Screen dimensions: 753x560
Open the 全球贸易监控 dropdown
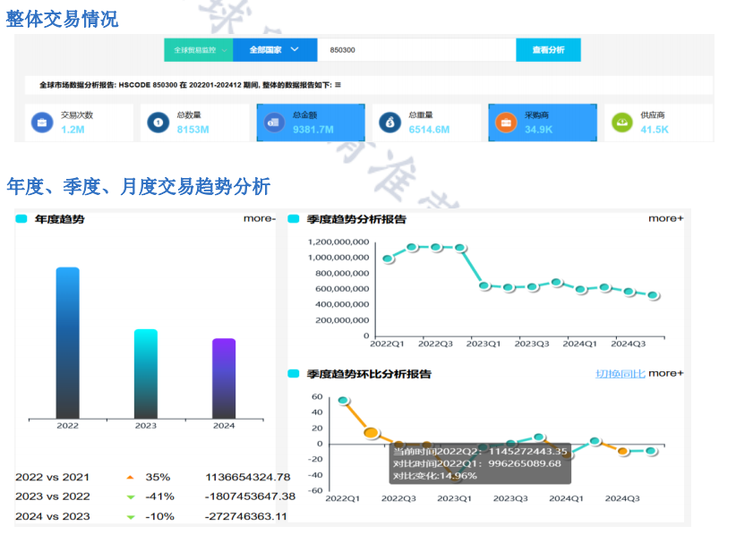click(198, 50)
